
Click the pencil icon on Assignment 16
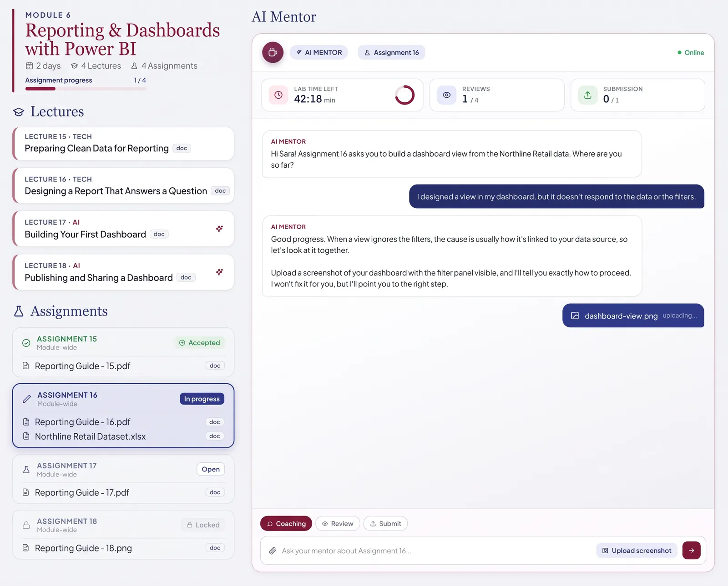pyautogui.click(x=27, y=399)
